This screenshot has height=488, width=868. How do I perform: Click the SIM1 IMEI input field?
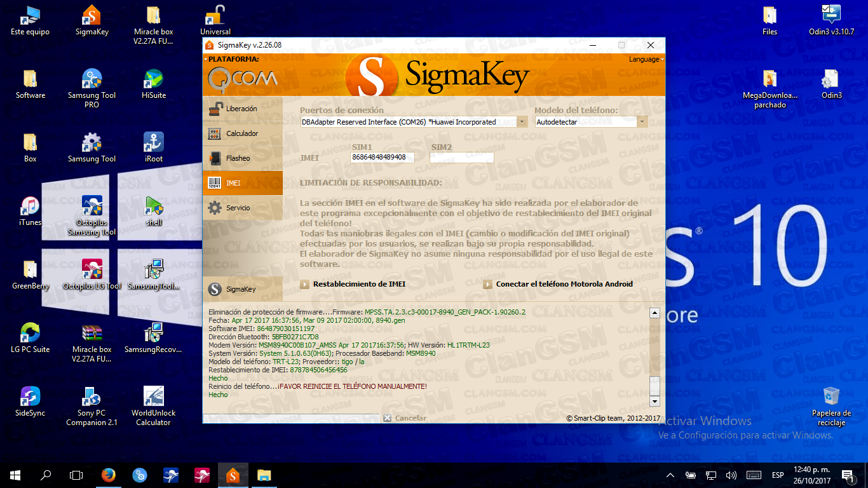pyautogui.click(x=383, y=157)
